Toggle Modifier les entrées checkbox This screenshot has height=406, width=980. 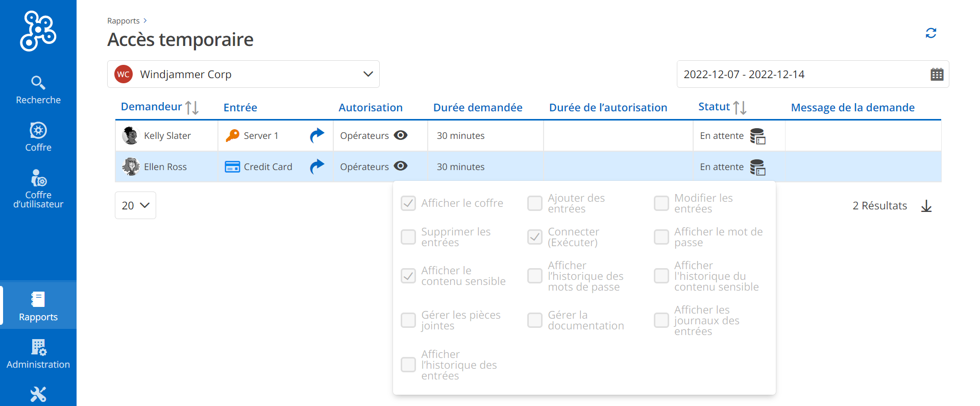coord(661,203)
